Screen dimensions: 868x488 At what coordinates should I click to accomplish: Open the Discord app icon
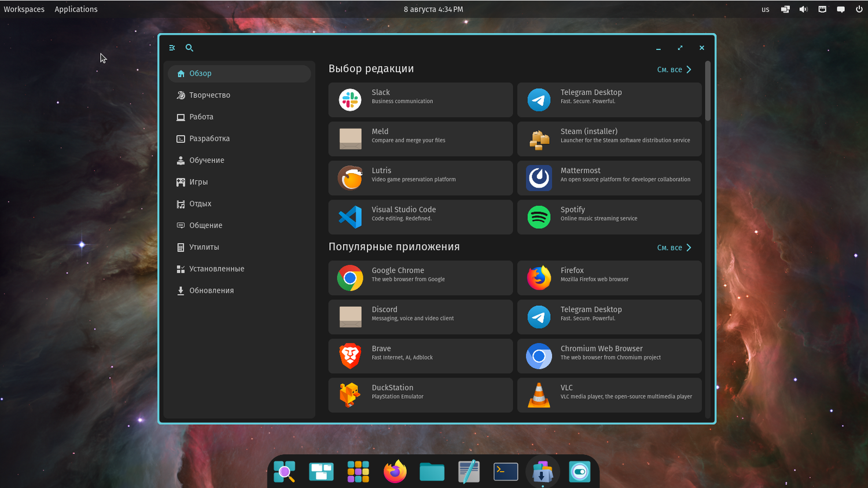click(350, 317)
